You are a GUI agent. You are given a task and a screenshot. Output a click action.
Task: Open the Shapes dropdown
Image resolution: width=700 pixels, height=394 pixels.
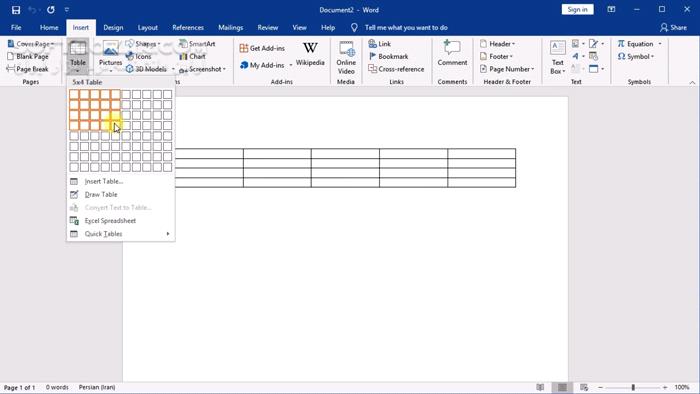[143, 44]
